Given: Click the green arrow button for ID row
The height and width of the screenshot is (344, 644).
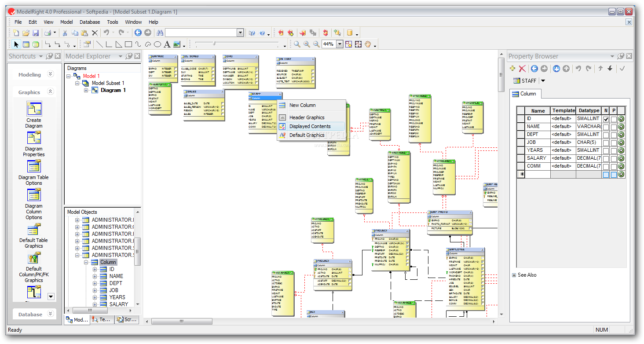Looking at the screenshot, I should click(x=621, y=119).
